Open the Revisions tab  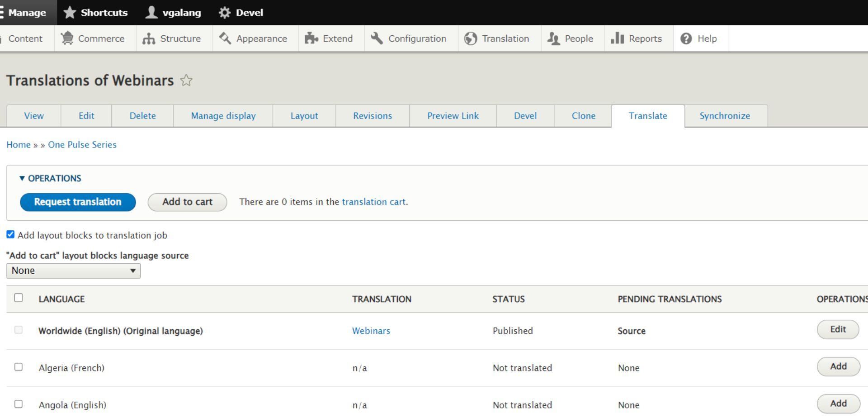click(x=373, y=116)
